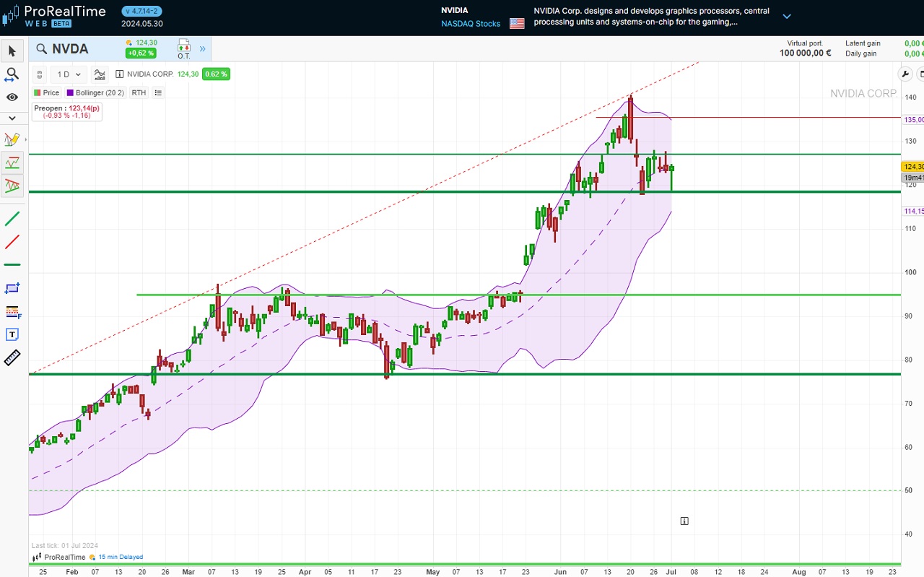
Task: Click the window icon right of wrench
Action: click(920, 74)
